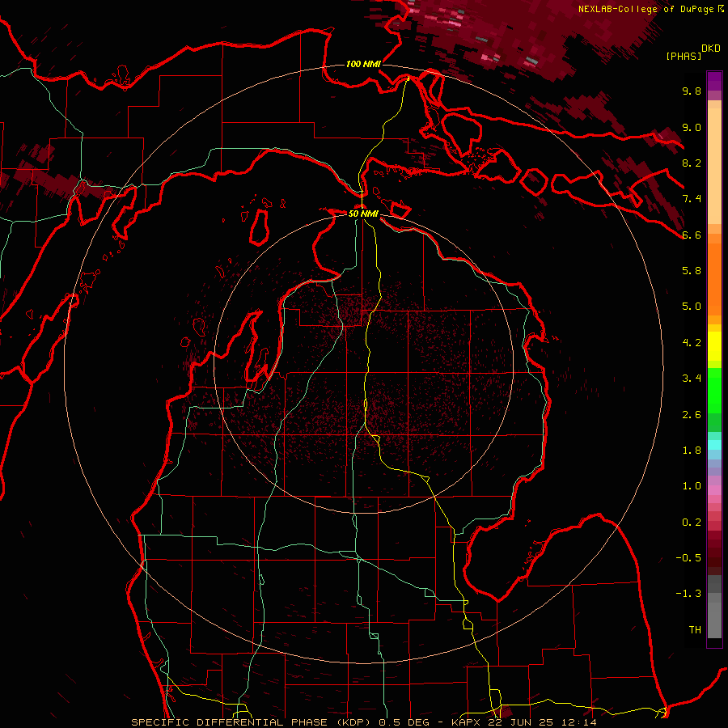
Task: Click the 7.4 color scale value
Action: pos(692,199)
